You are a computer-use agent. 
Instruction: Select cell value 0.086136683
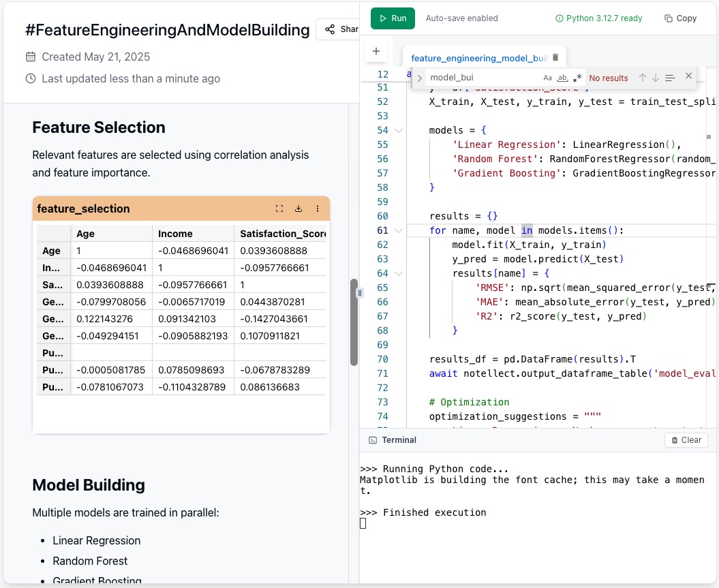click(x=280, y=387)
